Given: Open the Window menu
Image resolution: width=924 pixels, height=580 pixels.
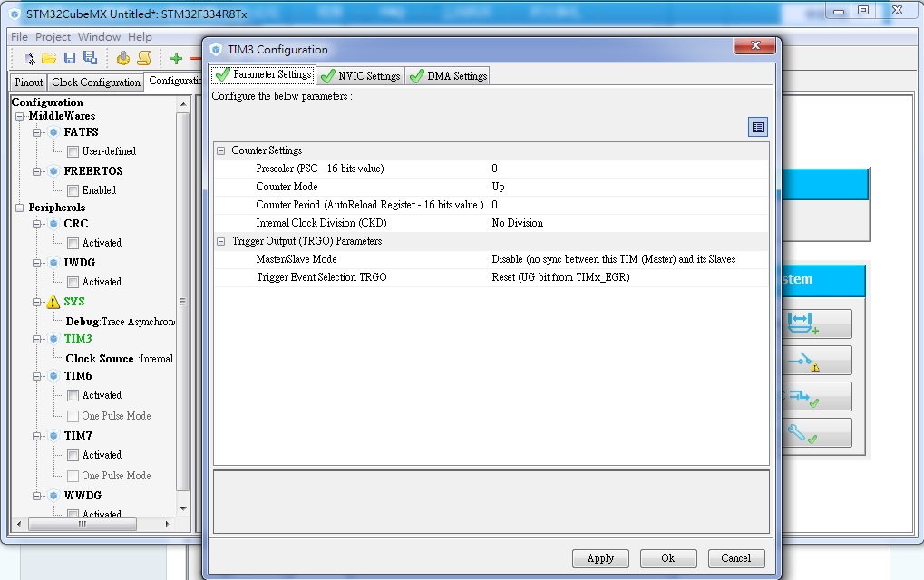Looking at the screenshot, I should click(99, 36).
